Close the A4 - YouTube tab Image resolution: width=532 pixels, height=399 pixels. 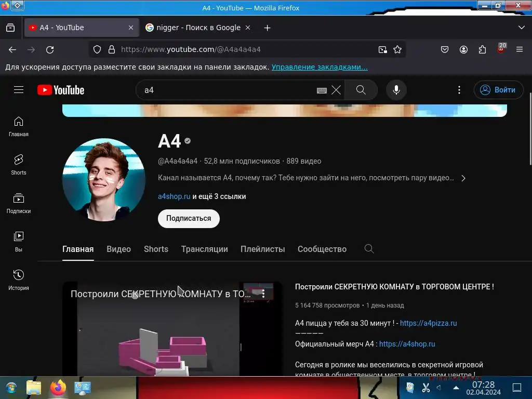131,28
